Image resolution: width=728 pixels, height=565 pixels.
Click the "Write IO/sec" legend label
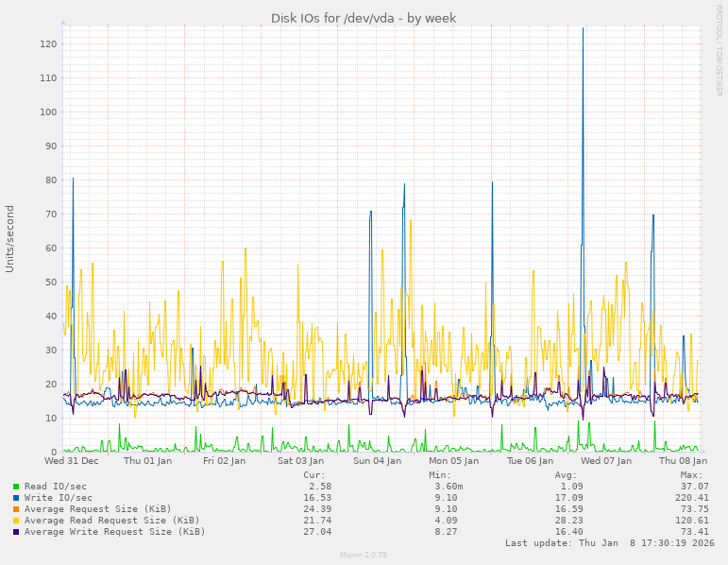[x=58, y=498]
